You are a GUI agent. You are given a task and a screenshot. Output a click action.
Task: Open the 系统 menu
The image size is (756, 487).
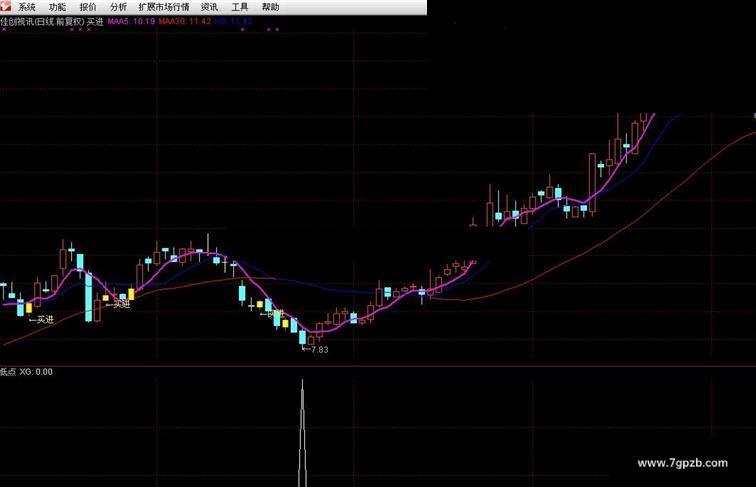tap(27, 7)
